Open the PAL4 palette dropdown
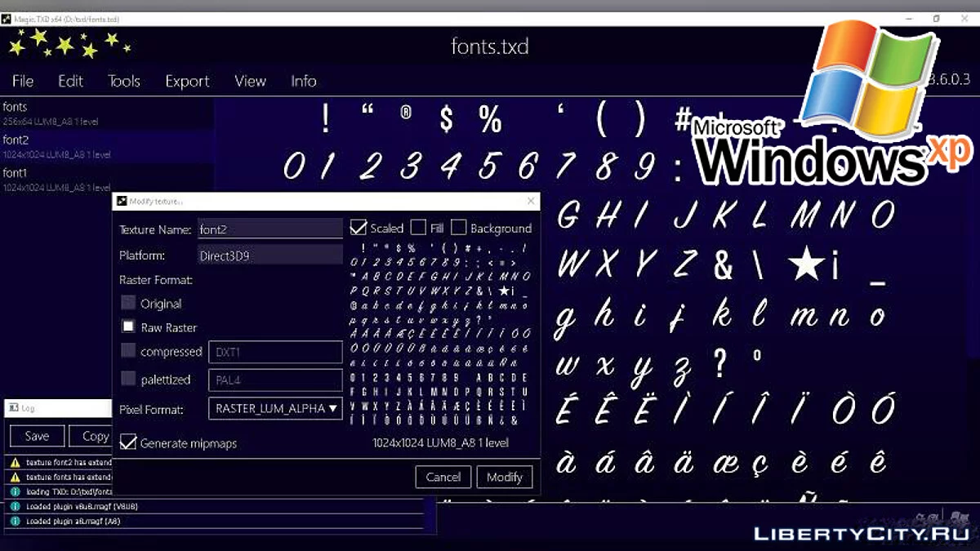Viewport: 980px width, 551px height. point(275,380)
